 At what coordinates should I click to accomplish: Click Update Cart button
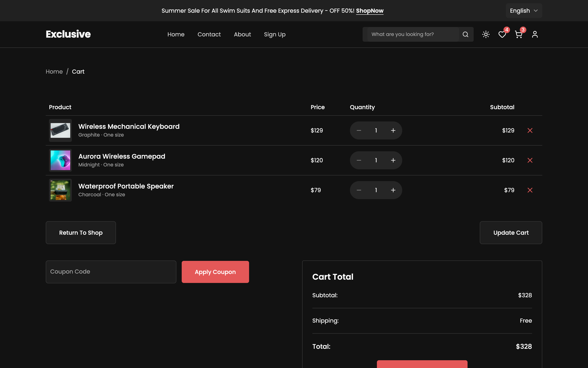511,233
